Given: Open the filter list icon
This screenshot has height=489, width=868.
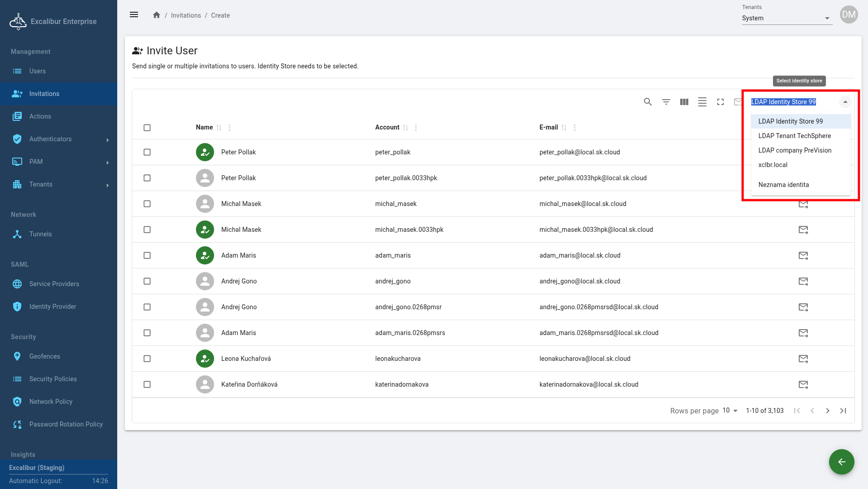Looking at the screenshot, I should 666,102.
